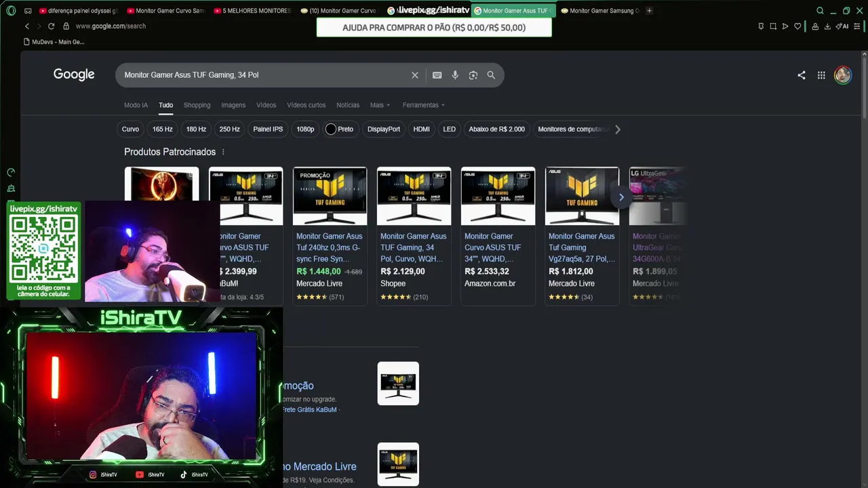
Task: Select the Preto color filter chip
Action: 340,129
